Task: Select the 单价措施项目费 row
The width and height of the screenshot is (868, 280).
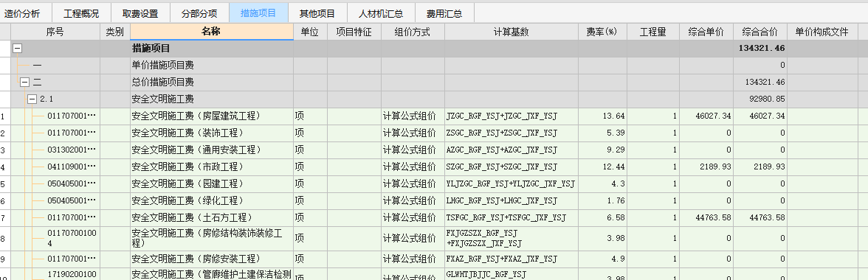Action: tap(434, 65)
